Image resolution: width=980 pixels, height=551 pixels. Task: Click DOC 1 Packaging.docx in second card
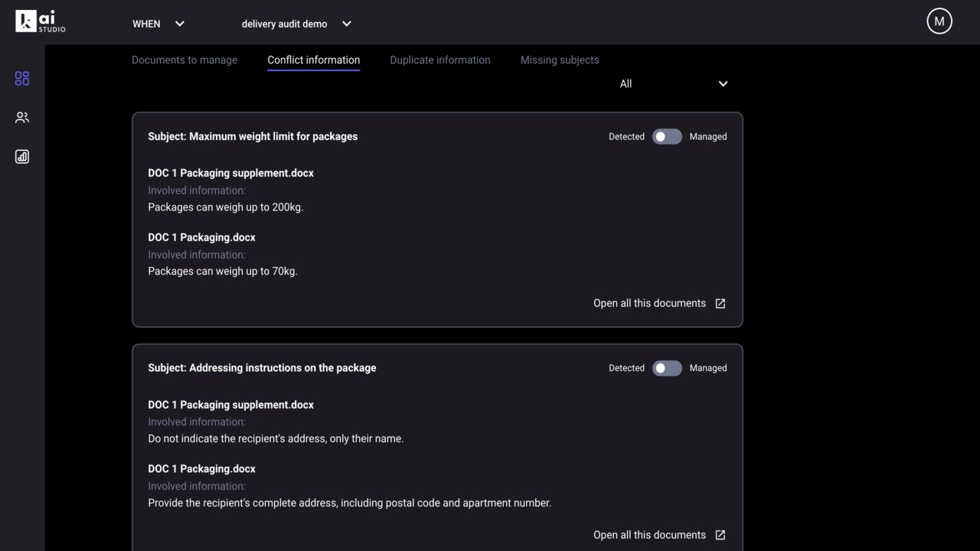tap(201, 469)
